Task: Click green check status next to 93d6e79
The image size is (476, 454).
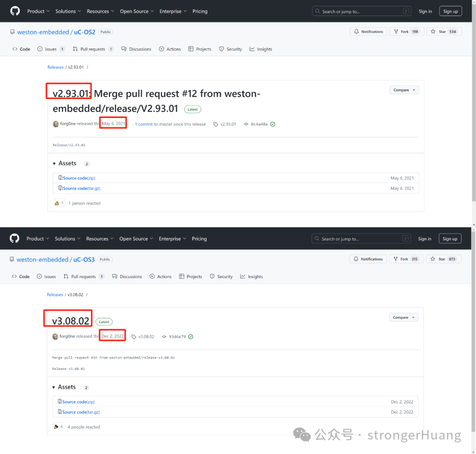Action: point(191,336)
